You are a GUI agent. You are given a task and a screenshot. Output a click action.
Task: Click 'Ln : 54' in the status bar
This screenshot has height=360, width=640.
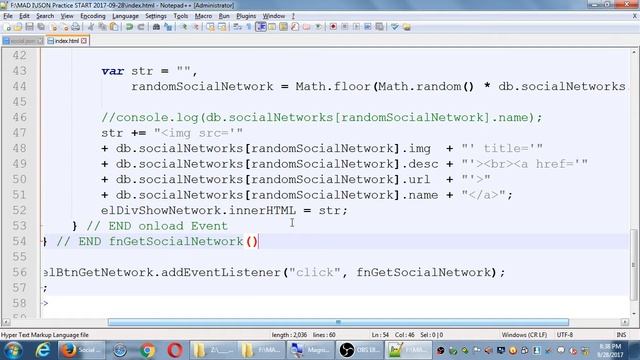pyautogui.click(x=380, y=335)
